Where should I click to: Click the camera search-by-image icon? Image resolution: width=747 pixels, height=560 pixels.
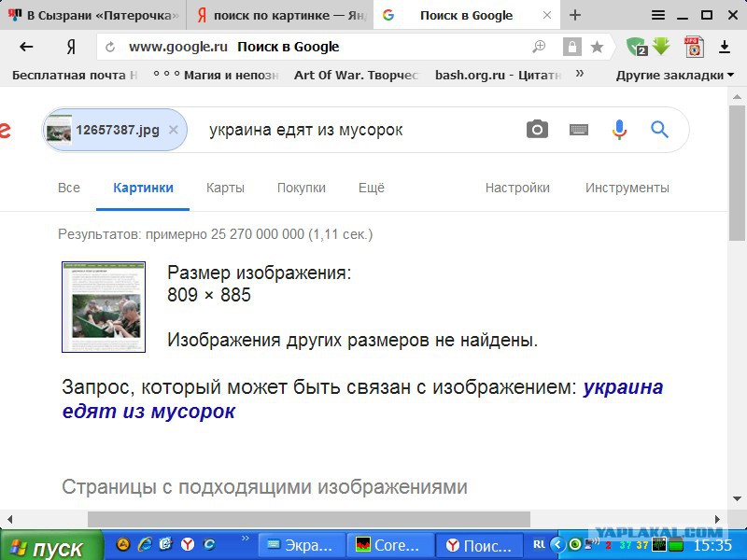pyautogui.click(x=538, y=129)
